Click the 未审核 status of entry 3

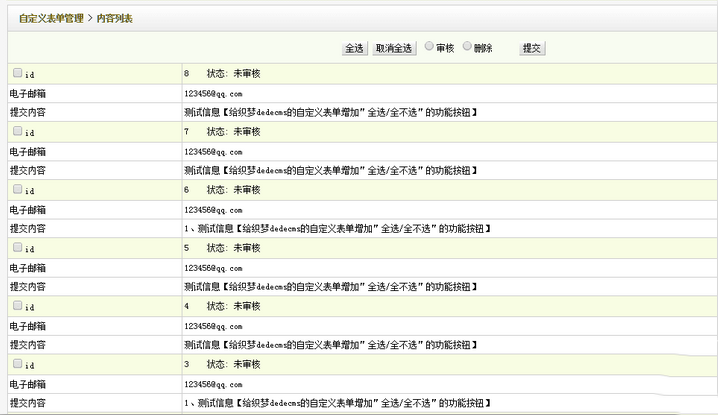pos(246,365)
